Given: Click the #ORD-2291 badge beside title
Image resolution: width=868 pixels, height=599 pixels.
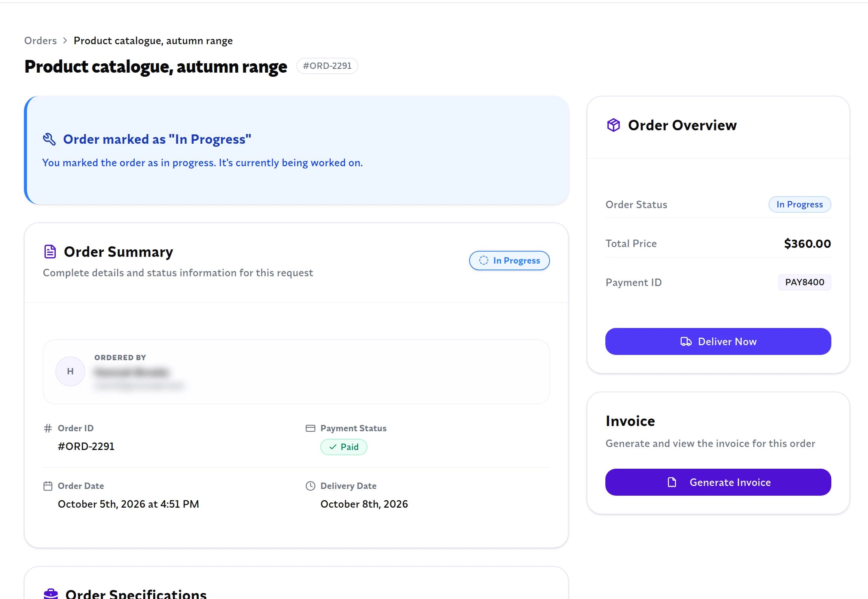Looking at the screenshot, I should coord(327,66).
